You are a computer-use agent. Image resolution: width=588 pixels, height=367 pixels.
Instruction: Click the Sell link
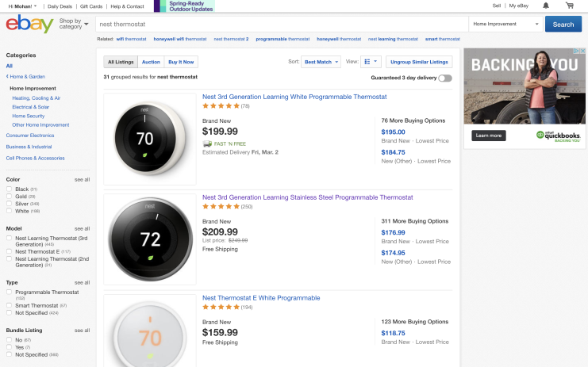pyautogui.click(x=497, y=6)
